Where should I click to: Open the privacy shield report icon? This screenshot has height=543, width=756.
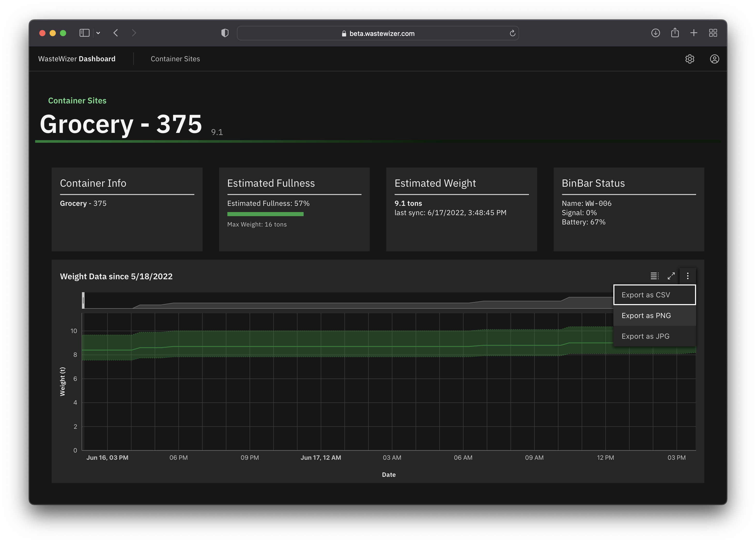pos(225,33)
